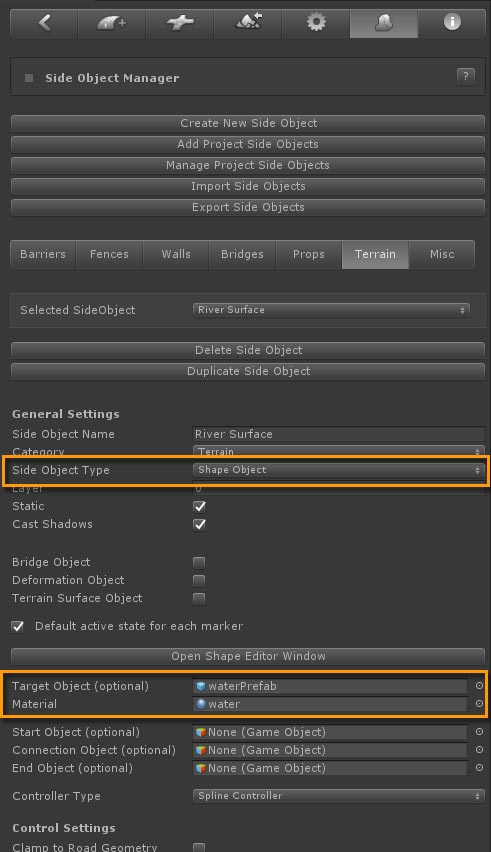Select the terrain mountains toolbar icon
Image resolution: width=491 pixels, height=852 pixels.
pos(248,23)
